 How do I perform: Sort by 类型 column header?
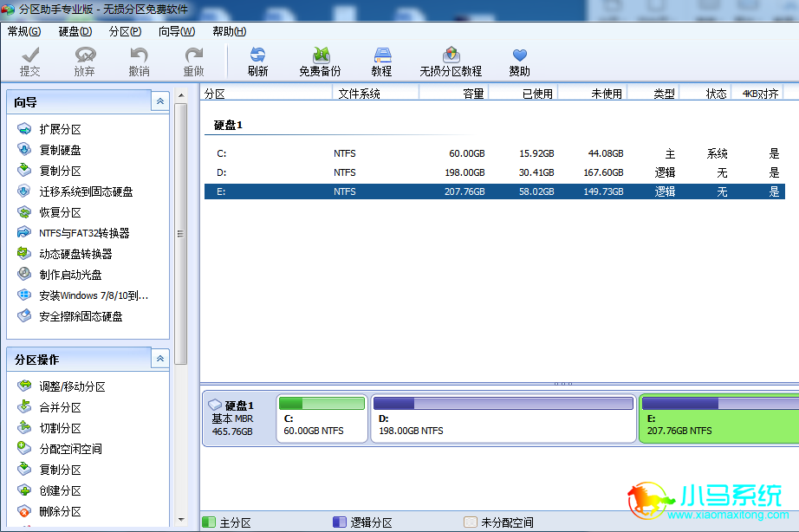(x=653, y=94)
